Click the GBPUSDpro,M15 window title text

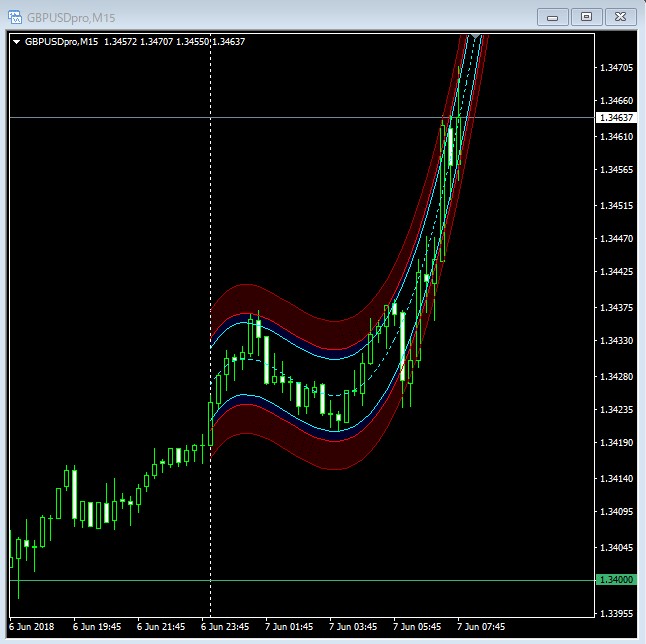pos(71,18)
